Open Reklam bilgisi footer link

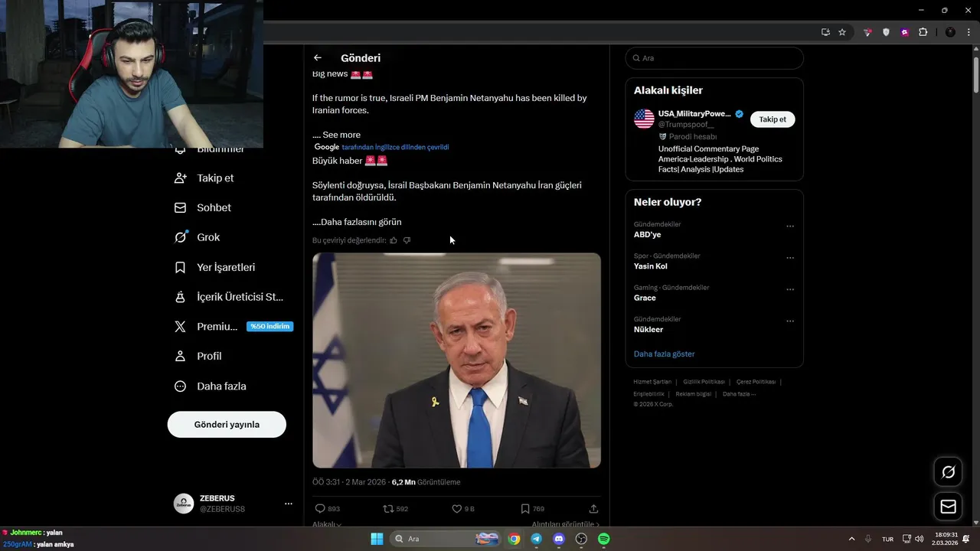(x=693, y=394)
